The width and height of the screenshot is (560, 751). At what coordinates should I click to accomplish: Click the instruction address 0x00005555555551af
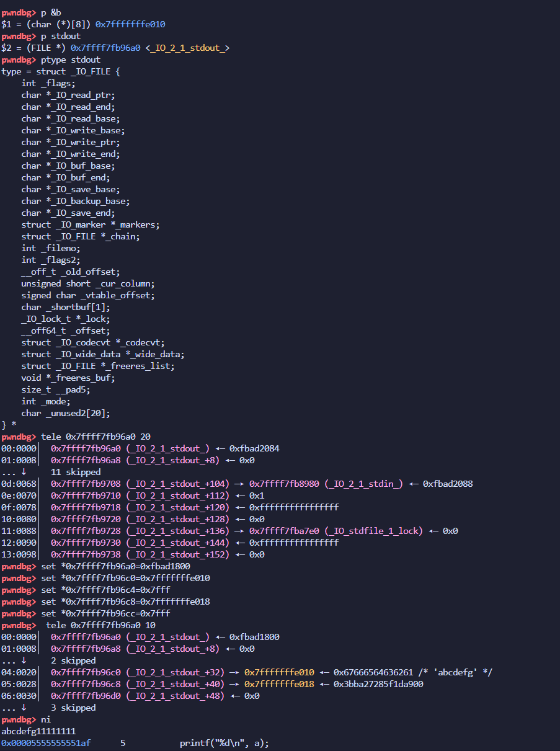[46, 743]
